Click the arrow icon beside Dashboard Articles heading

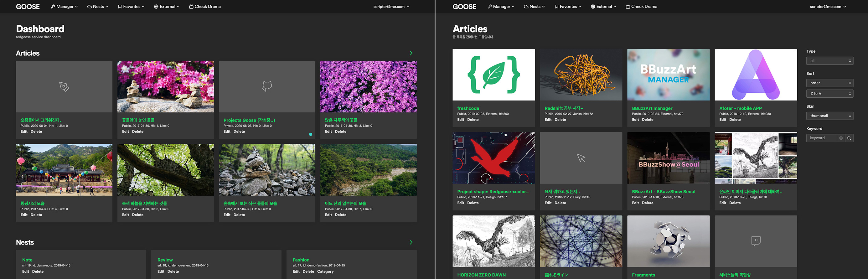(x=411, y=53)
